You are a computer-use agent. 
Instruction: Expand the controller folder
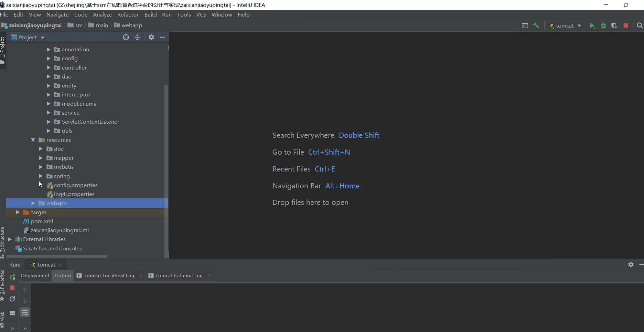click(x=49, y=68)
